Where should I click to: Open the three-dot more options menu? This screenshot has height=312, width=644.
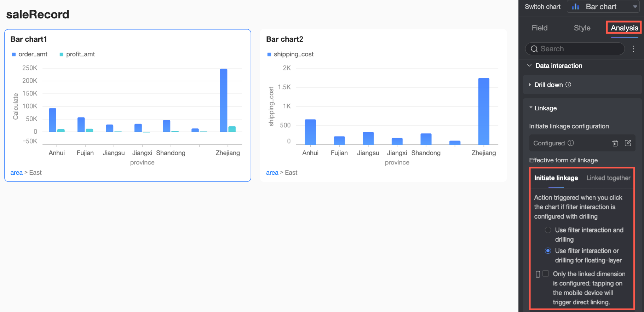click(633, 49)
